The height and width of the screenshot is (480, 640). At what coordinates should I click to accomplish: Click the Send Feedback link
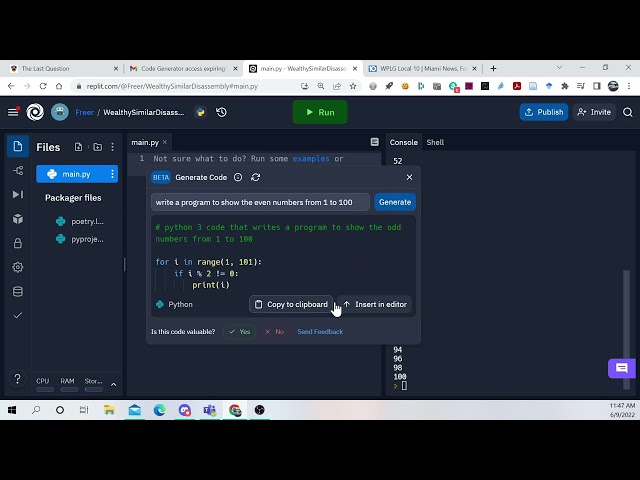point(320,331)
